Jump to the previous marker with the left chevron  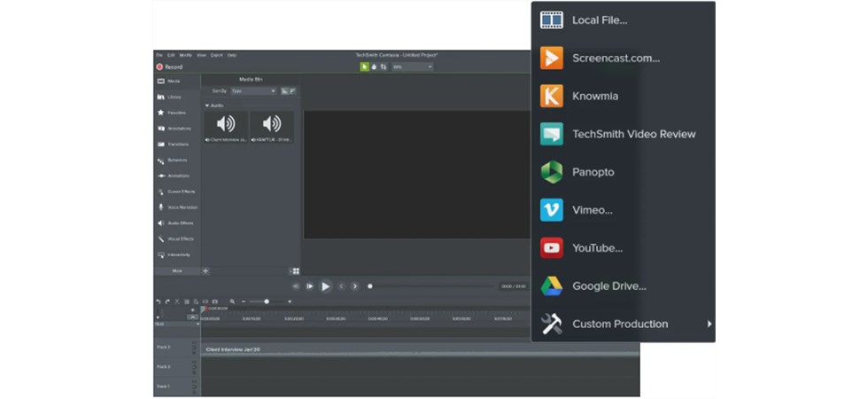tap(341, 286)
